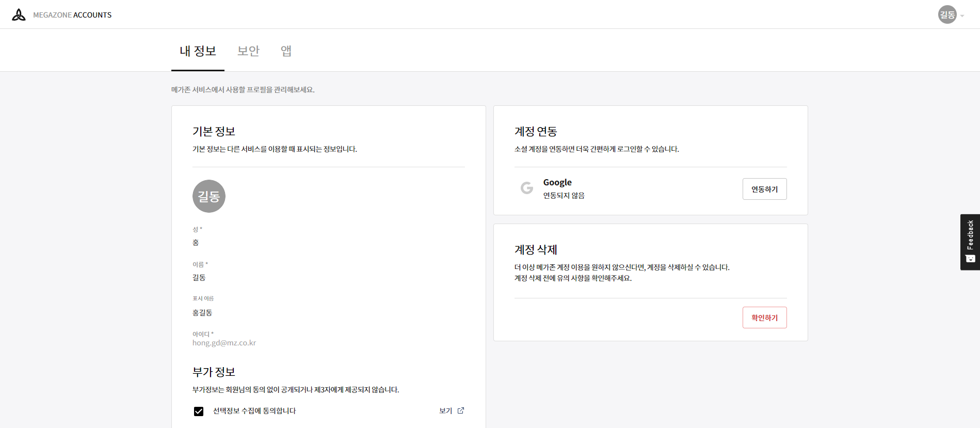Open the 보기 link
The height and width of the screenshot is (428, 980).
point(445,411)
